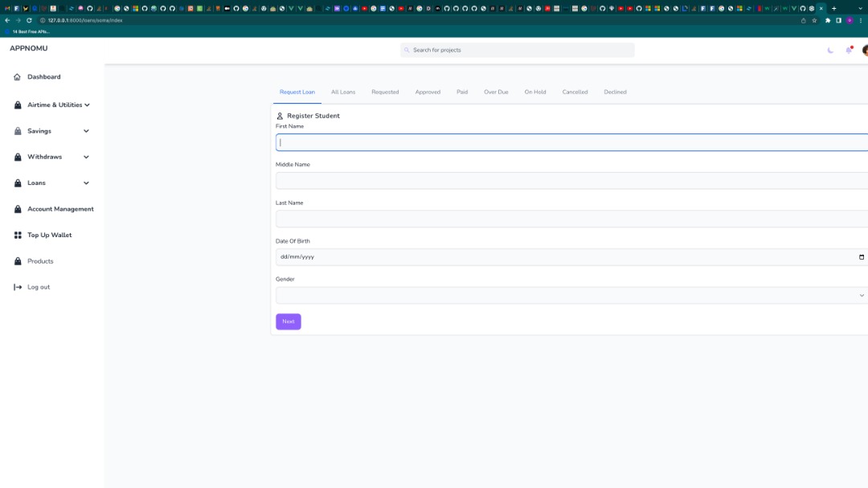Expand the Withdraws section

point(85,156)
